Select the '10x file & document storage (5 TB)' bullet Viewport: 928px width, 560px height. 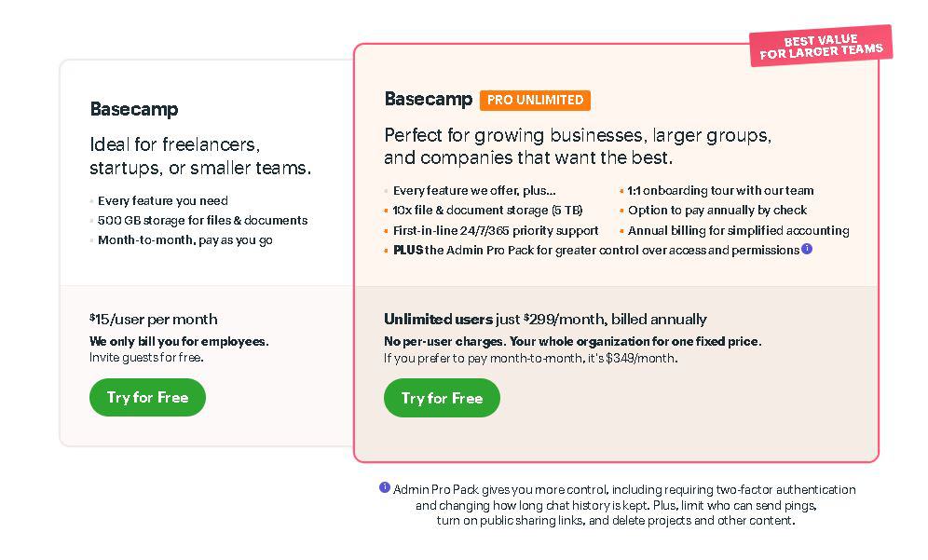(486, 211)
